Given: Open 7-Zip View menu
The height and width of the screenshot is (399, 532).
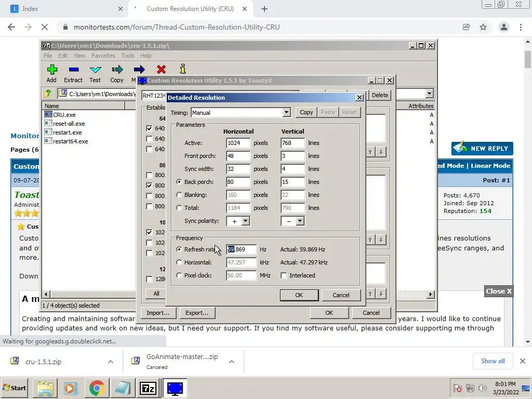Looking at the screenshot, I should click(79, 56).
